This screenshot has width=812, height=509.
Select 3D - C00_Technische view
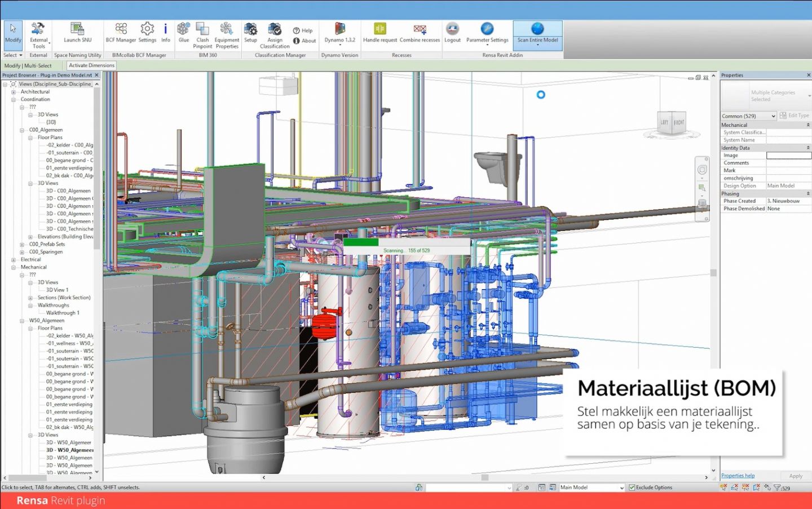pyautogui.click(x=69, y=229)
